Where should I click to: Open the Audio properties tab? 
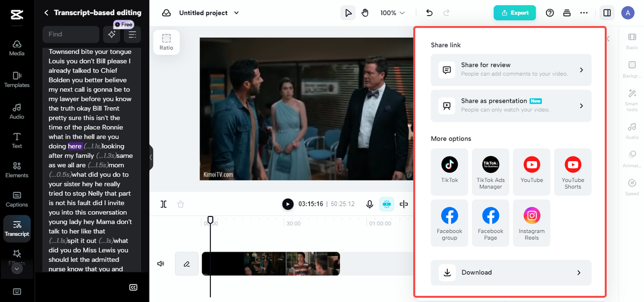pyautogui.click(x=632, y=131)
